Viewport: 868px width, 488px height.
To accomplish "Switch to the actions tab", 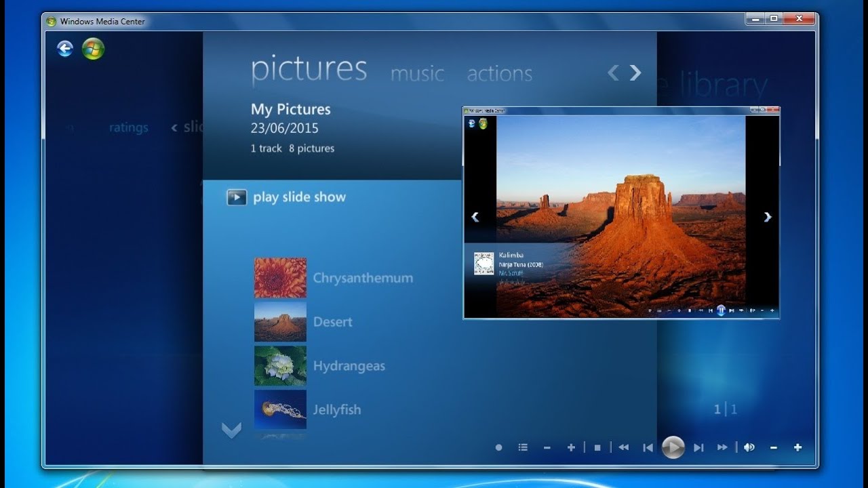I will [500, 73].
